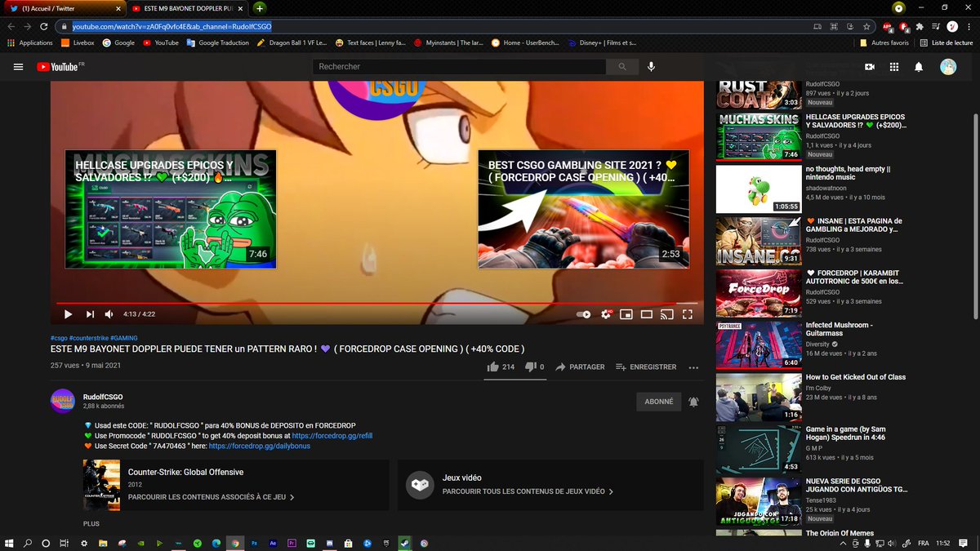Open Google Traduction bookmark

coord(217,42)
